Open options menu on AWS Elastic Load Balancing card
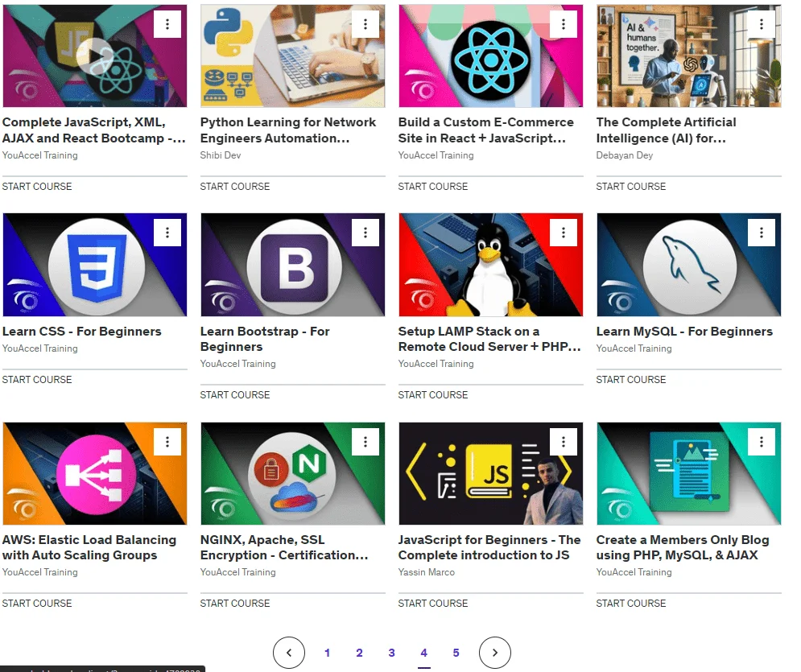This screenshot has height=672, width=801. coord(167,442)
